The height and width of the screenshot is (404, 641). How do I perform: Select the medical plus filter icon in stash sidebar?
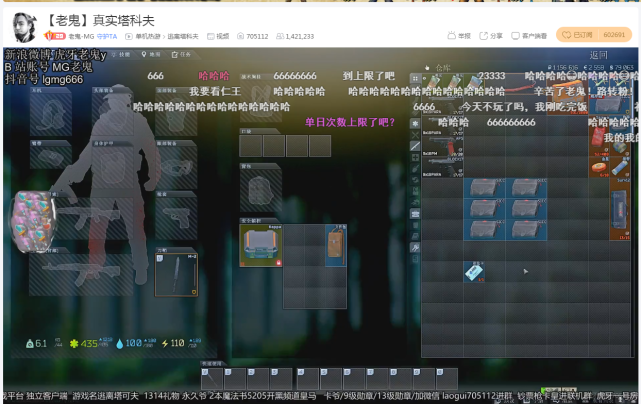415,157
